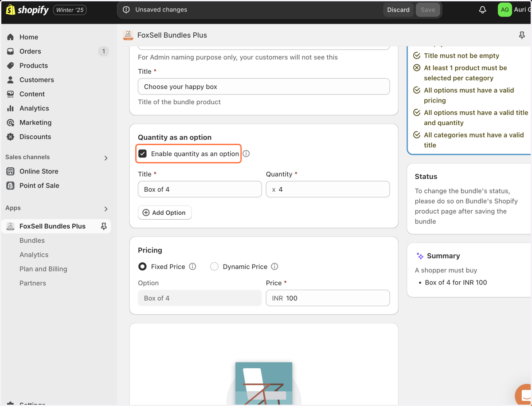Click the Analytics bar chart icon

(11, 108)
